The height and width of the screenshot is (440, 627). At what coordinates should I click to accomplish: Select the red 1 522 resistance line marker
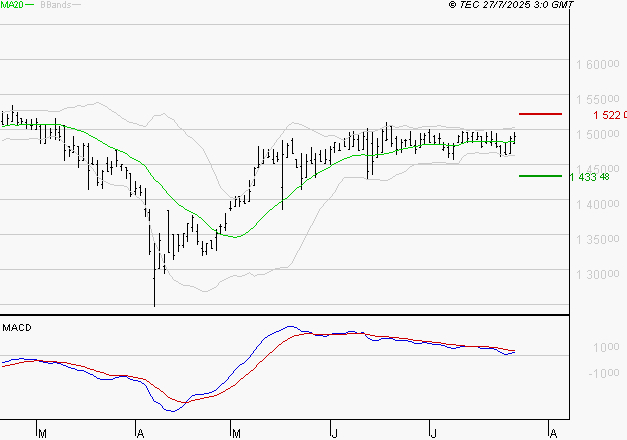tap(540, 114)
